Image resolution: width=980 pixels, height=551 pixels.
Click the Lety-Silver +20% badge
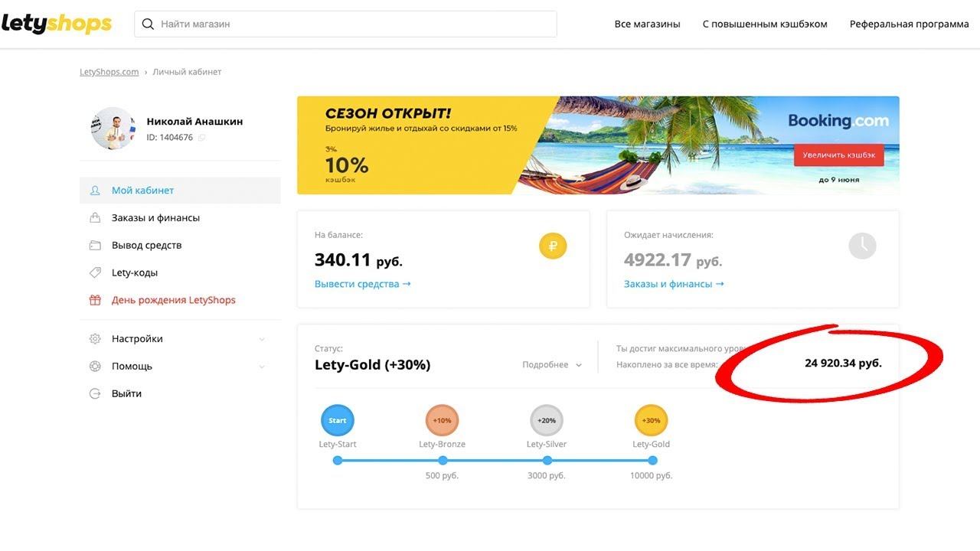coord(547,420)
